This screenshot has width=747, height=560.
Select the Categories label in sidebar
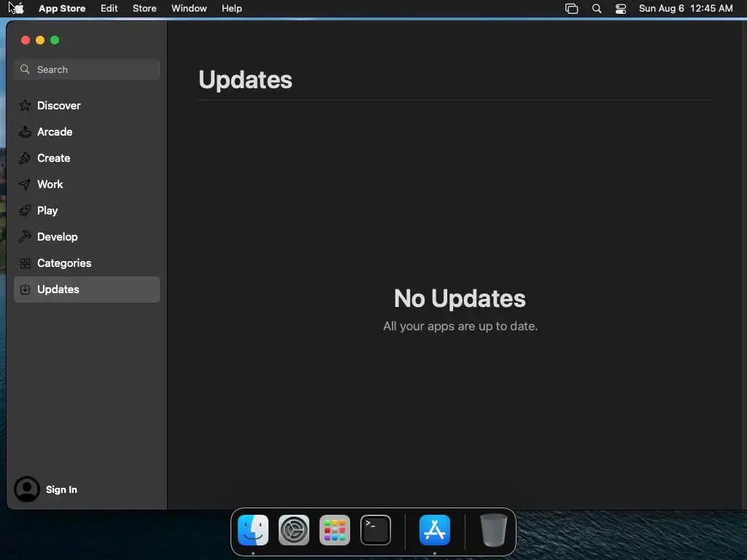click(64, 262)
